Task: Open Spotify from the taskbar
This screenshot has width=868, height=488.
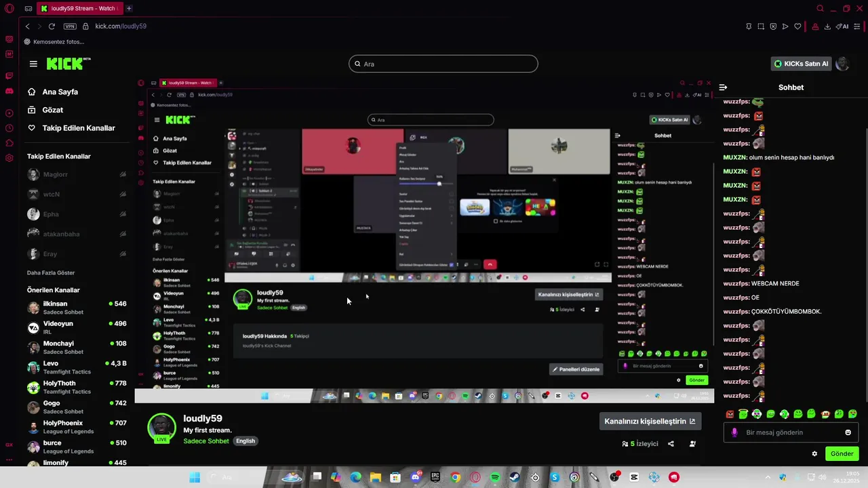Action: [495, 477]
